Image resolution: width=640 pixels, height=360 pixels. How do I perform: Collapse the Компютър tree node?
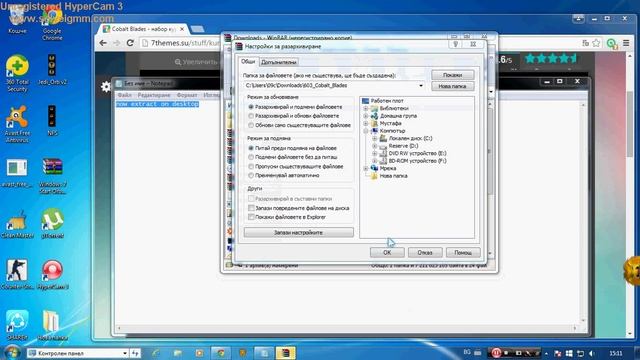(x=366, y=131)
